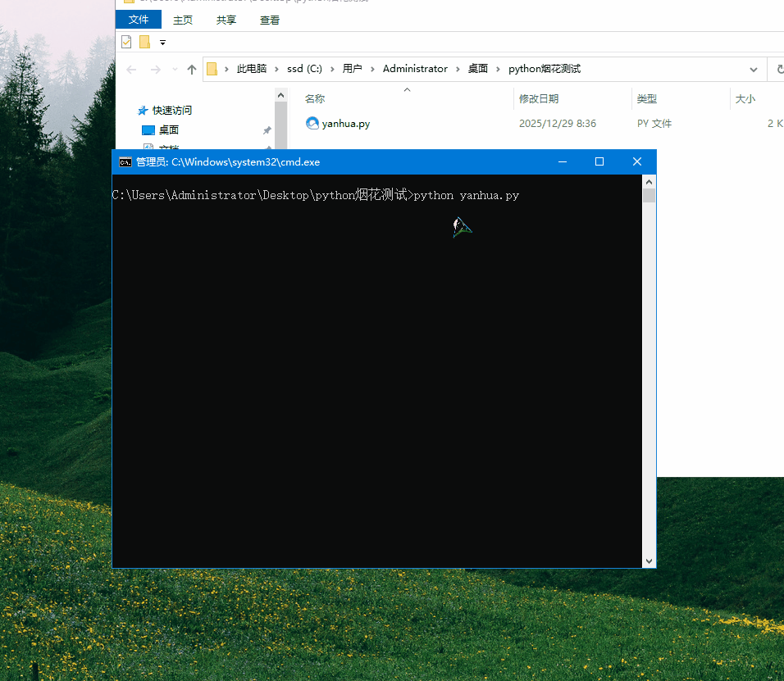Expand chevron after 用户 in breadcrumb

tap(372, 70)
